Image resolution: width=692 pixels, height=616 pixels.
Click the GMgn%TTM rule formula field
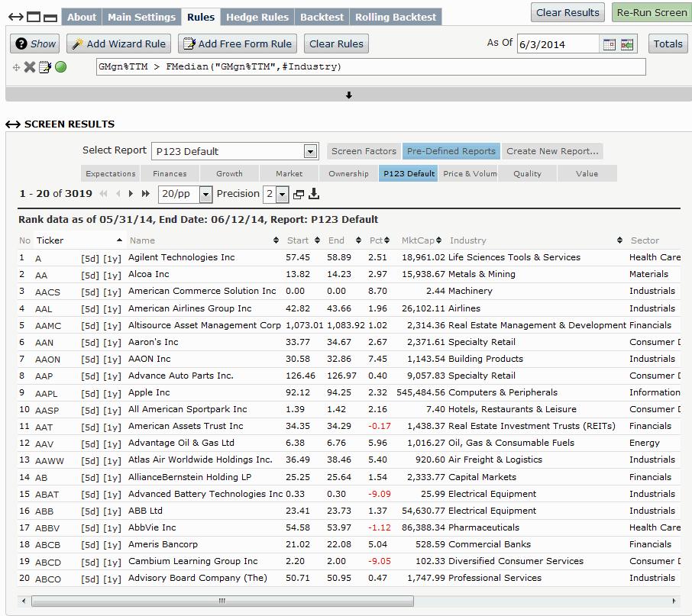click(370, 67)
